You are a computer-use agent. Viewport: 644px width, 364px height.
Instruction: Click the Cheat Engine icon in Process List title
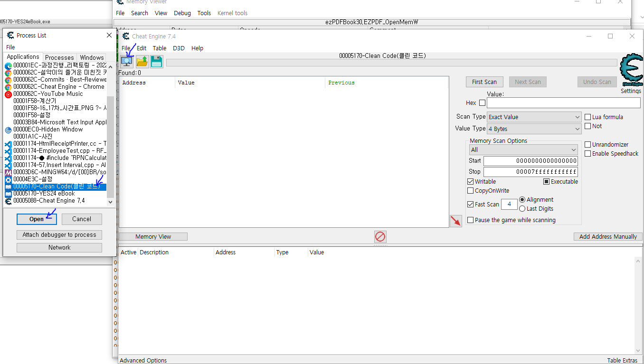pos(10,35)
